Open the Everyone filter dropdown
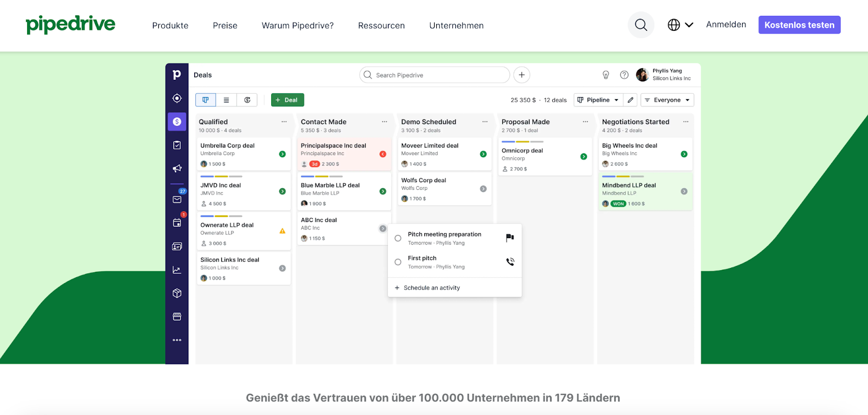The height and width of the screenshot is (415, 868). [x=667, y=100]
